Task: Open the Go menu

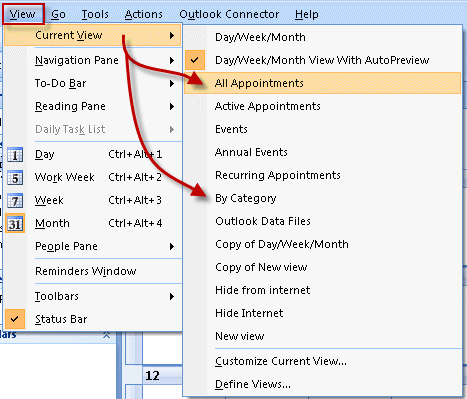Action: tap(58, 14)
